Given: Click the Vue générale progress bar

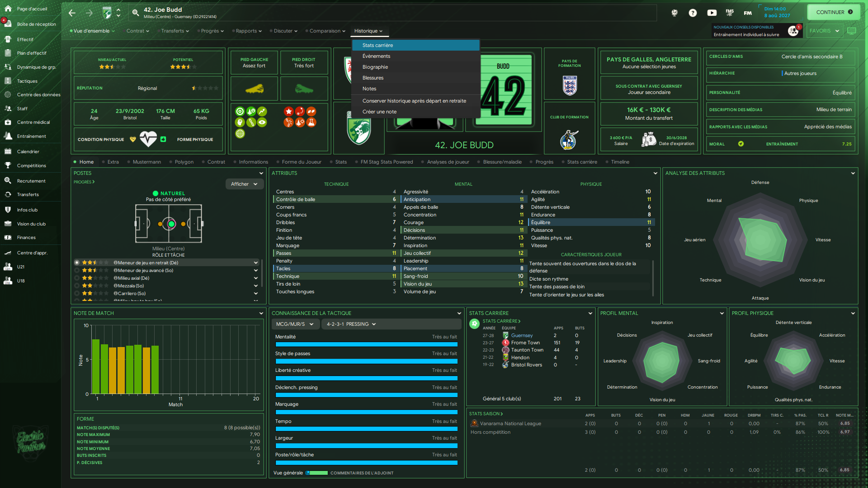Looking at the screenshot, I should point(316,473).
